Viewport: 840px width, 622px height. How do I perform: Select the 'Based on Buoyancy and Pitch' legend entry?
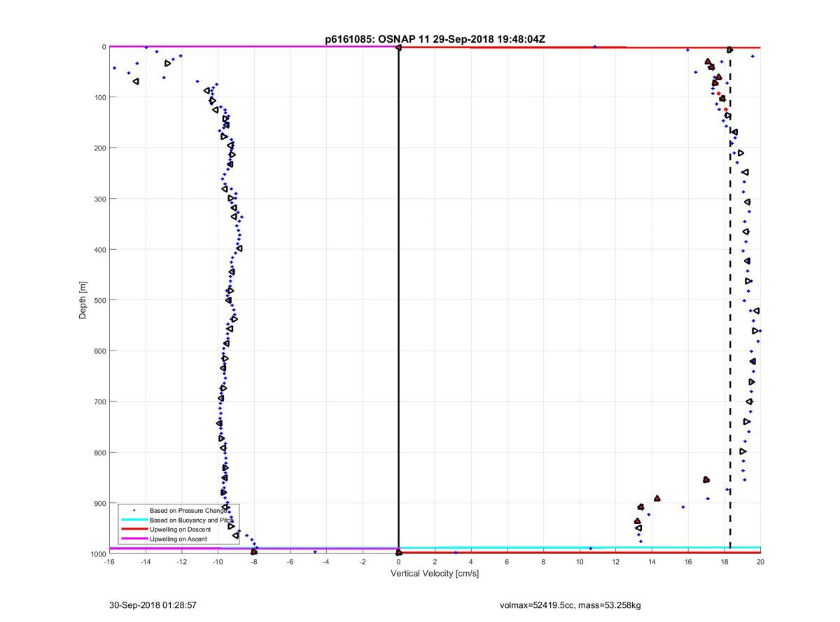pyautogui.click(x=190, y=520)
